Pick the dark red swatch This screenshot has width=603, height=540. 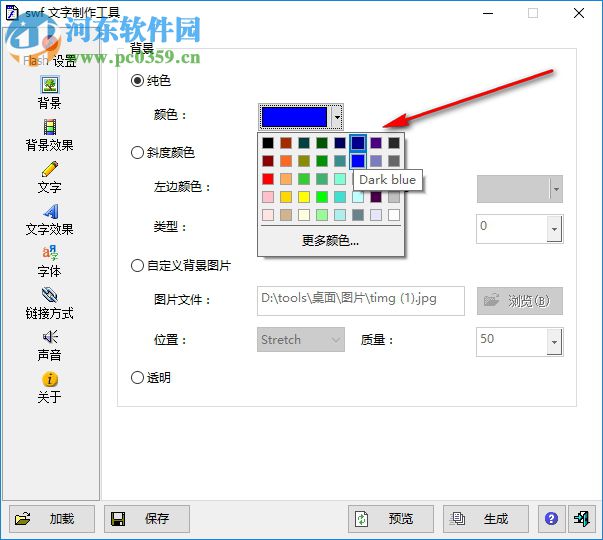[x=268, y=161]
